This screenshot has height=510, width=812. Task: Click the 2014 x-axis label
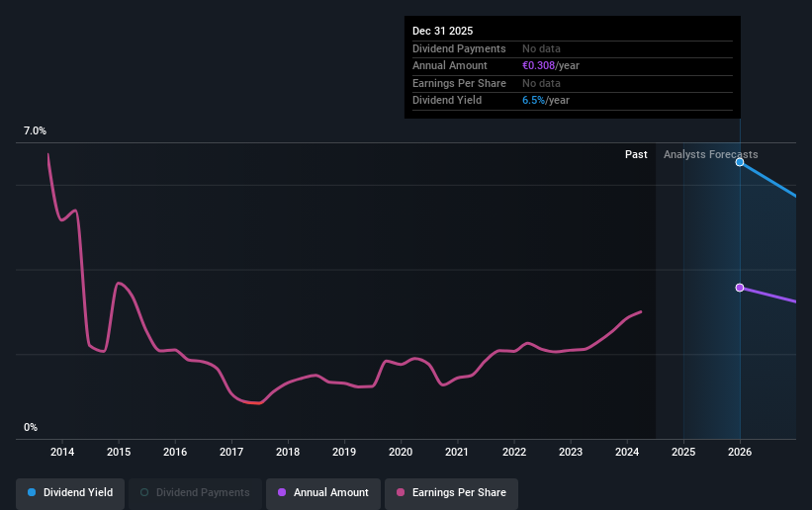(62, 452)
